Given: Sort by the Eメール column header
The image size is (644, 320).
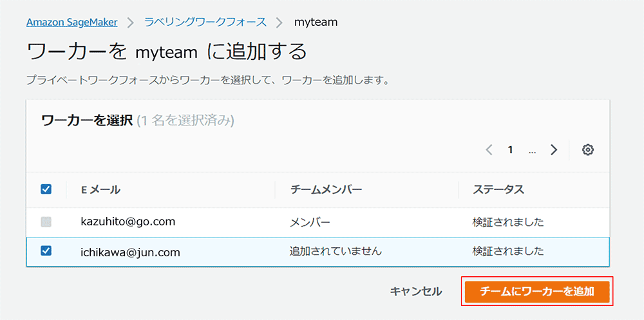Looking at the screenshot, I should click(100, 189).
